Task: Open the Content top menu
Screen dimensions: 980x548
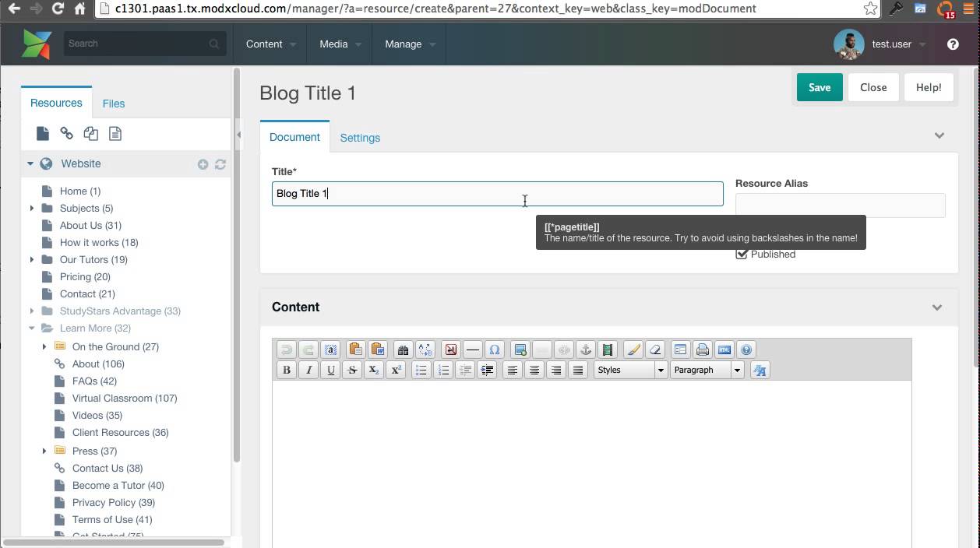Action: (271, 44)
